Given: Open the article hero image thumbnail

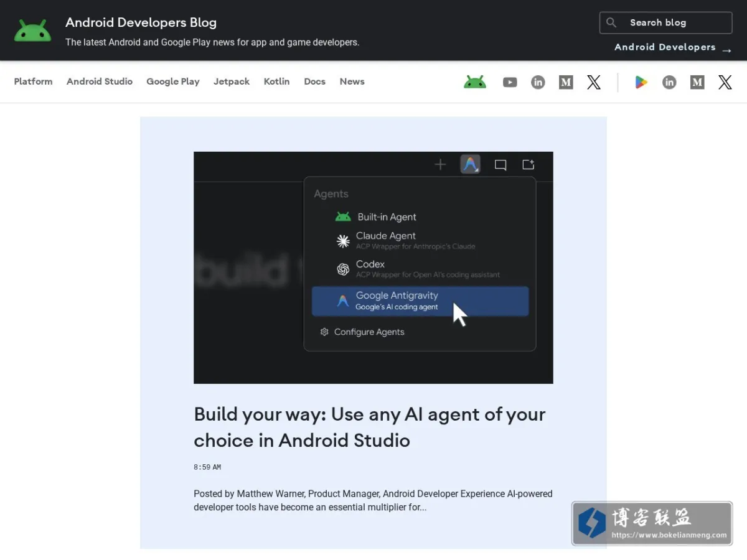Looking at the screenshot, I should coord(374,268).
